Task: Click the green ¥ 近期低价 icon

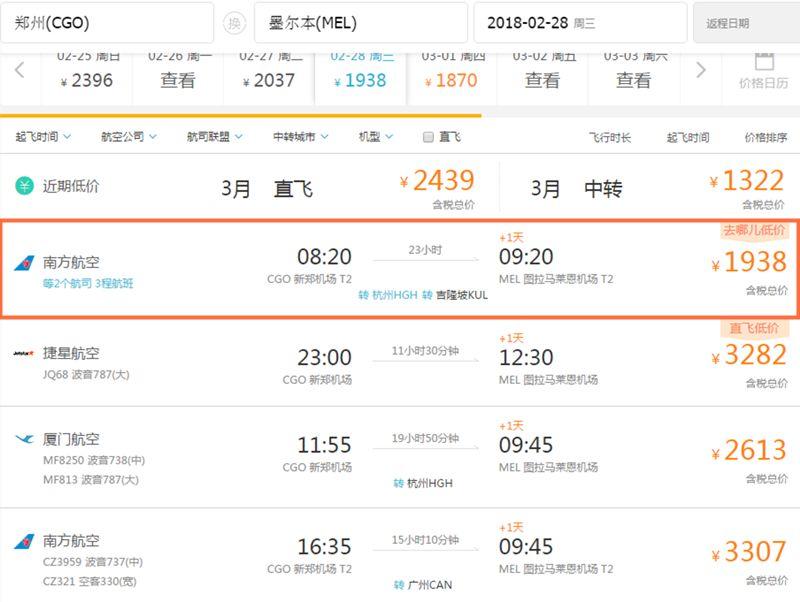Action: point(25,186)
